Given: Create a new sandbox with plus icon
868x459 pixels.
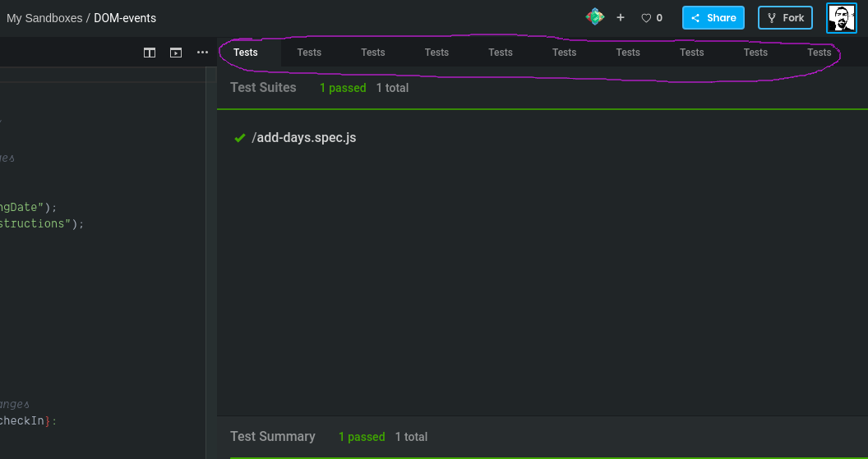Looking at the screenshot, I should pyautogui.click(x=621, y=18).
